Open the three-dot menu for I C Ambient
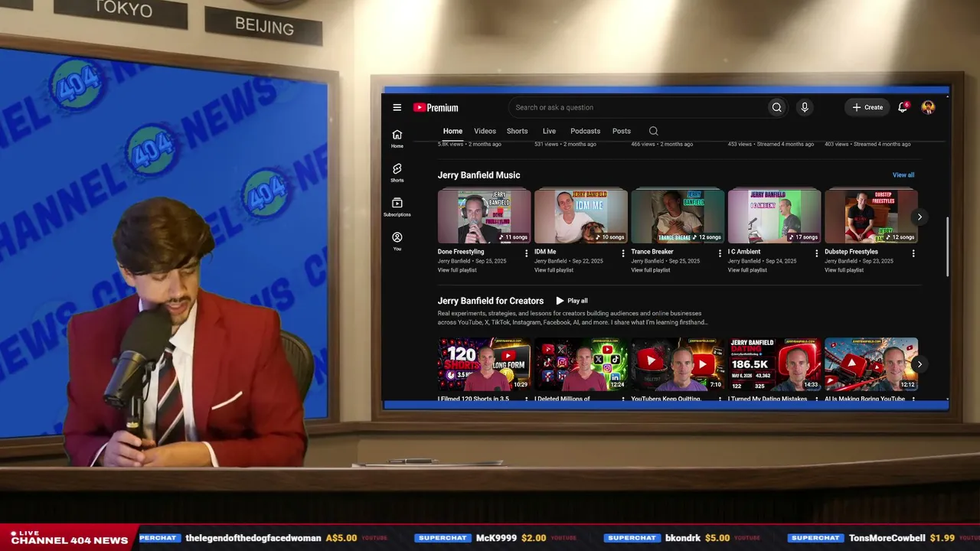The height and width of the screenshot is (551, 980). tap(816, 253)
